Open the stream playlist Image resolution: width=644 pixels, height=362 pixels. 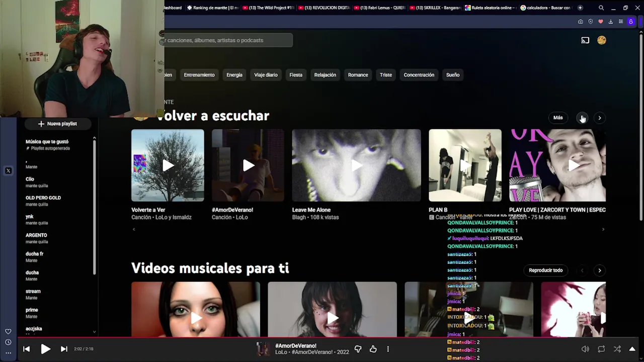[x=58, y=294]
